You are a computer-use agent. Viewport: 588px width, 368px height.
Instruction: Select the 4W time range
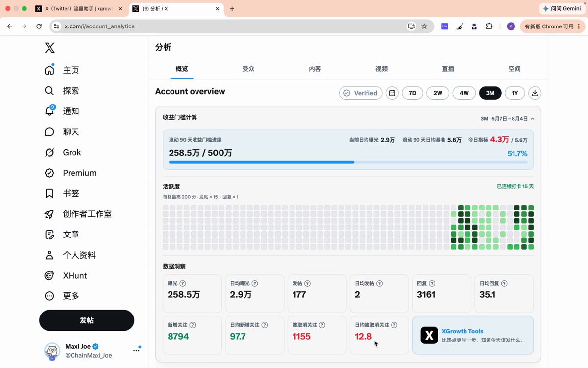click(x=464, y=93)
